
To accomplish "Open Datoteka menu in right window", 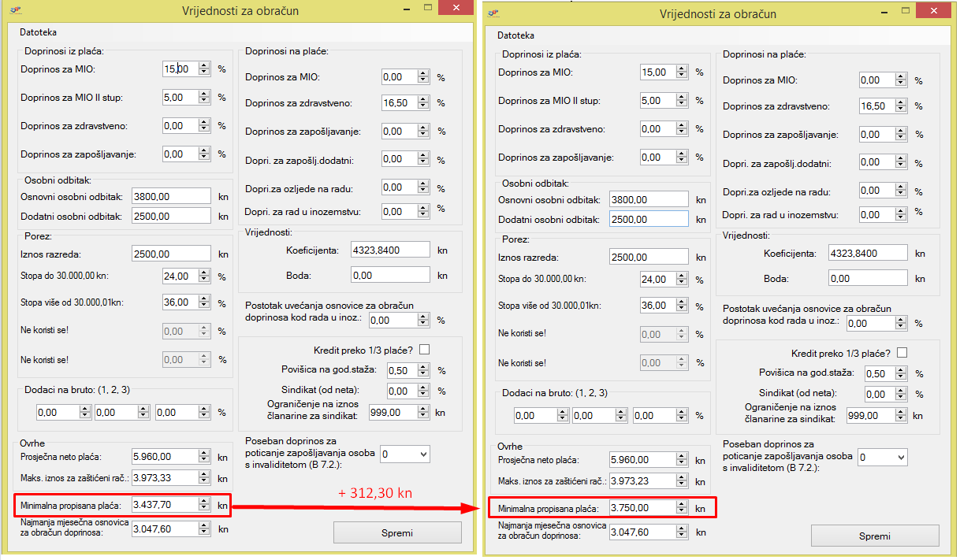I will (x=515, y=35).
